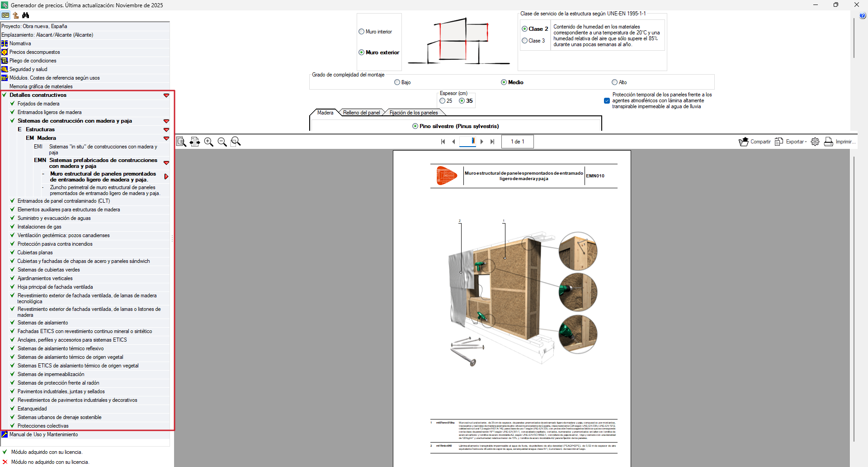Collapse the EM Madera node arrow

tap(166, 138)
